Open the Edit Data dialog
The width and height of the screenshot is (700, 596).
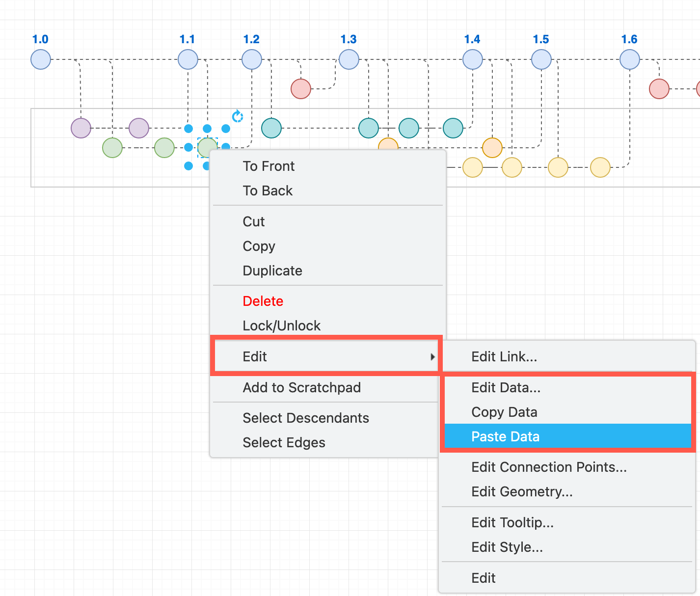pyautogui.click(x=506, y=387)
